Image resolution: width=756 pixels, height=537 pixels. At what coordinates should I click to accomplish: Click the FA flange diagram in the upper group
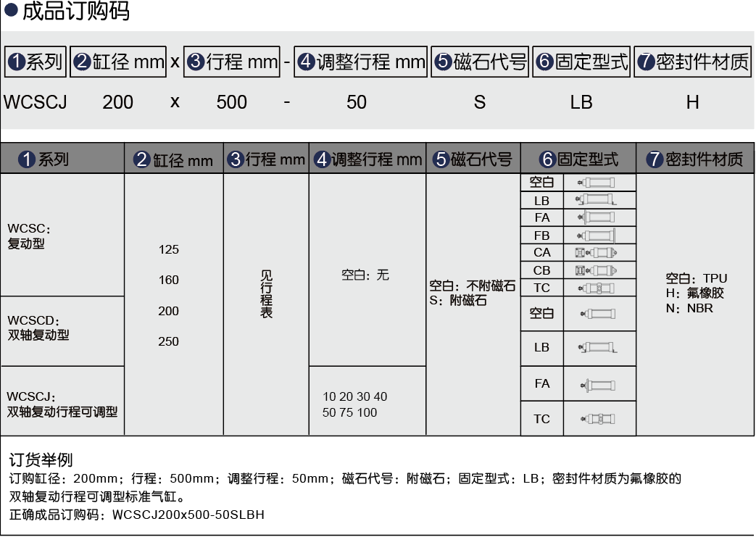click(x=596, y=217)
